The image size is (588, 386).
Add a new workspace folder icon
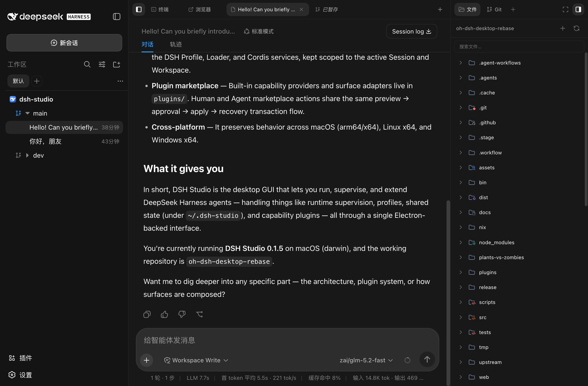[117, 64]
